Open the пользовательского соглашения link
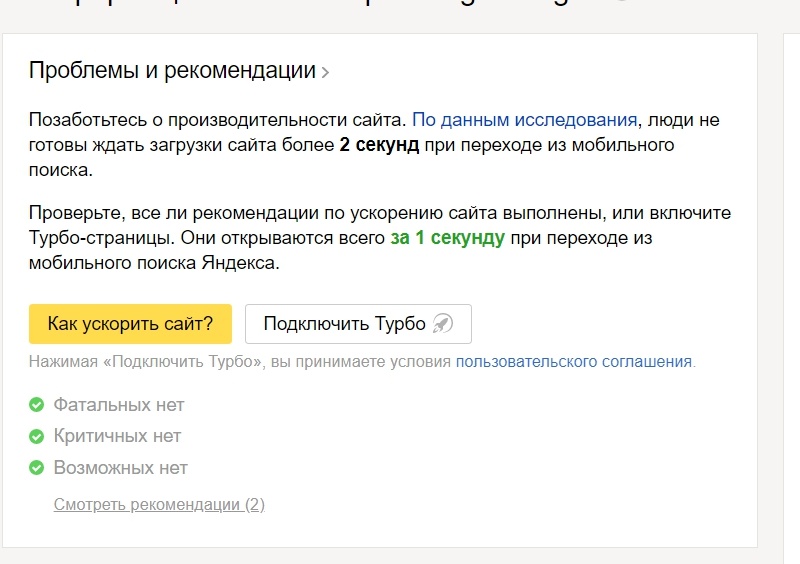This screenshot has height=564, width=800. coord(573,362)
